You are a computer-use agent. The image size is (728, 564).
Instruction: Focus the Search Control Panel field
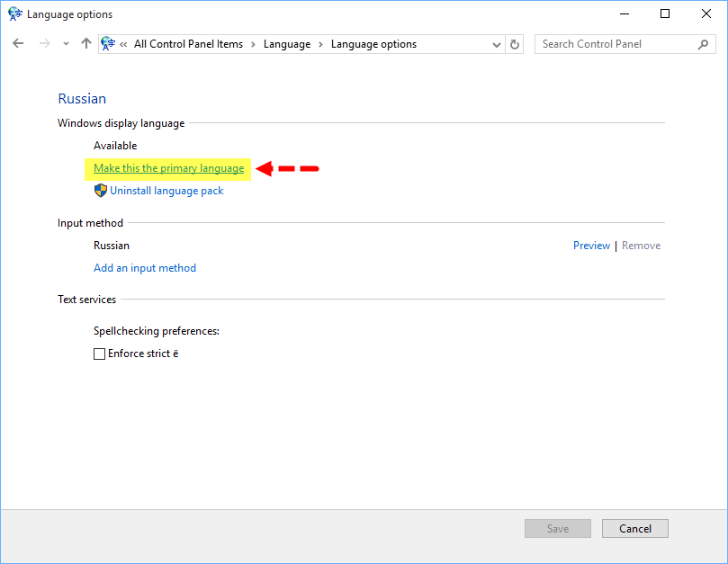tap(616, 44)
